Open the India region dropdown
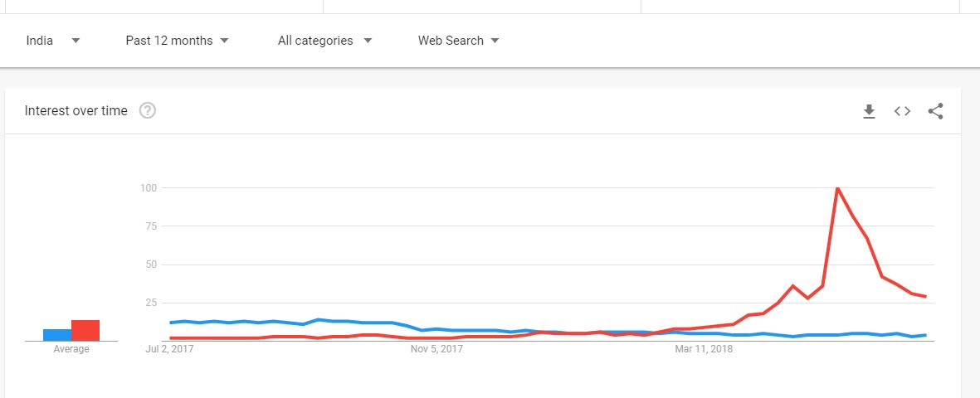This screenshot has height=398, width=980. [52, 41]
